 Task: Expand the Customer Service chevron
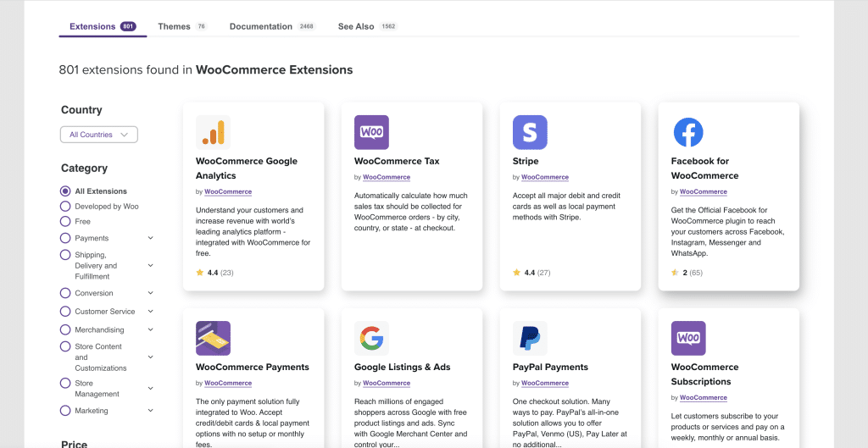151,312
